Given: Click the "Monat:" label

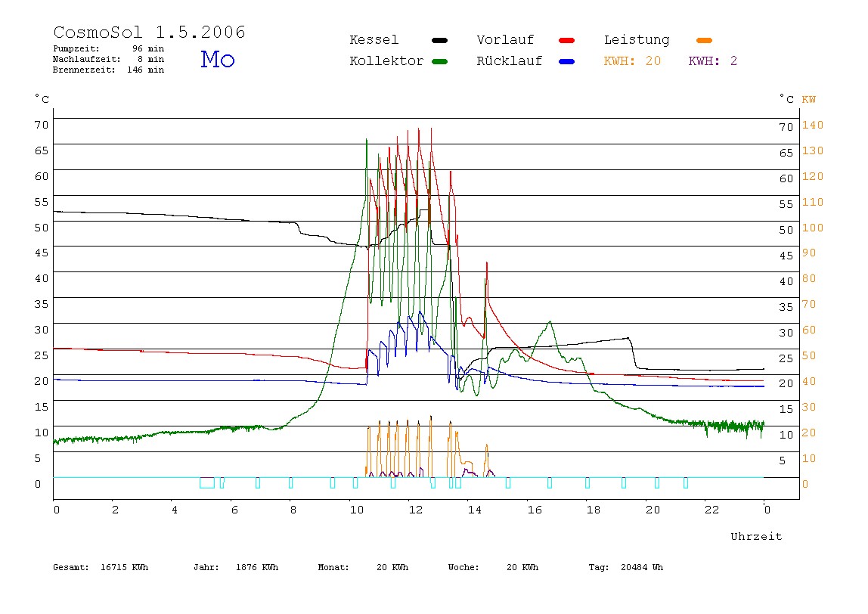Looking at the screenshot, I should click(x=333, y=567).
